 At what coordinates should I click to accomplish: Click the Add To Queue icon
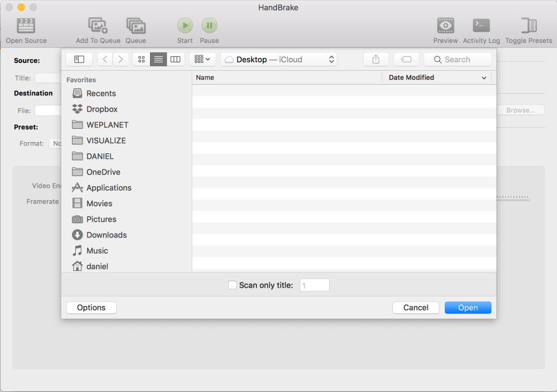98,26
